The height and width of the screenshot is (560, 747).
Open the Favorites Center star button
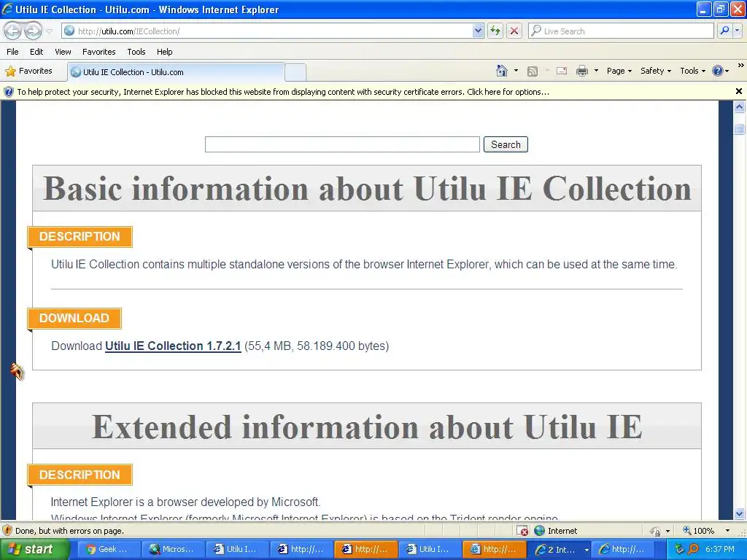coord(28,71)
